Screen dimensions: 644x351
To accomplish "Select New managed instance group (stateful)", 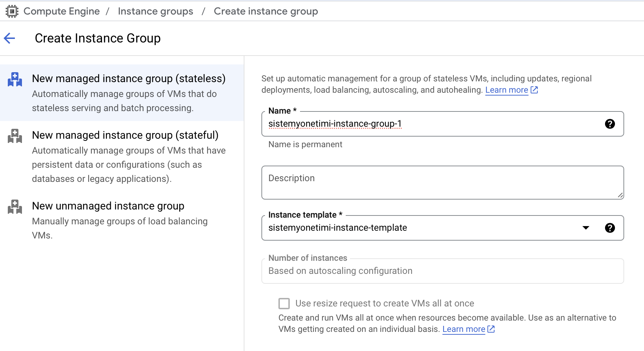I will pos(122,156).
